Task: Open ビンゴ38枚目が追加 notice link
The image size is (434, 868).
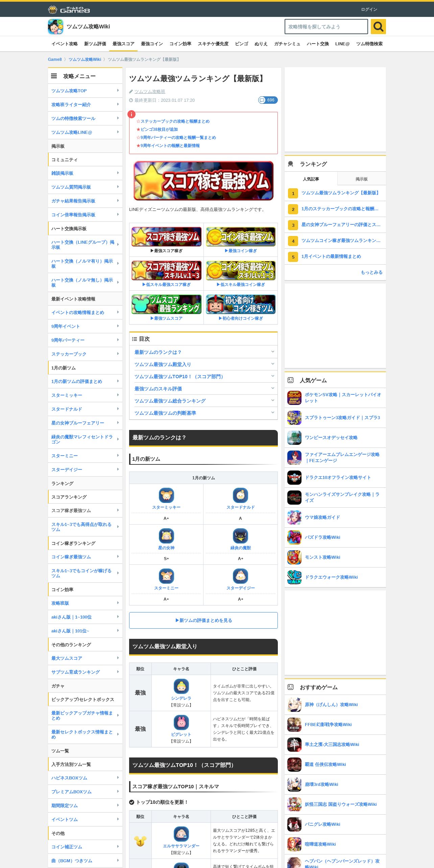Action: 159,129
